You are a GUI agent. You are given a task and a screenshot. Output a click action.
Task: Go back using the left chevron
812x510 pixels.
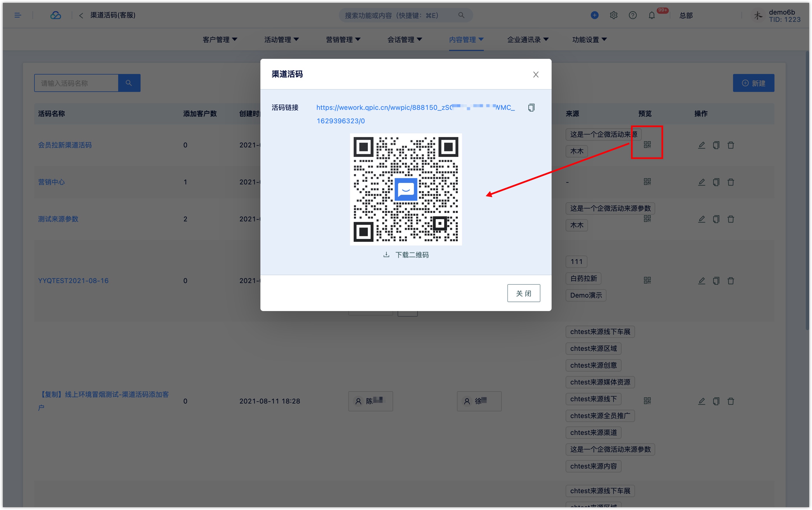pyautogui.click(x=81, y=15)
